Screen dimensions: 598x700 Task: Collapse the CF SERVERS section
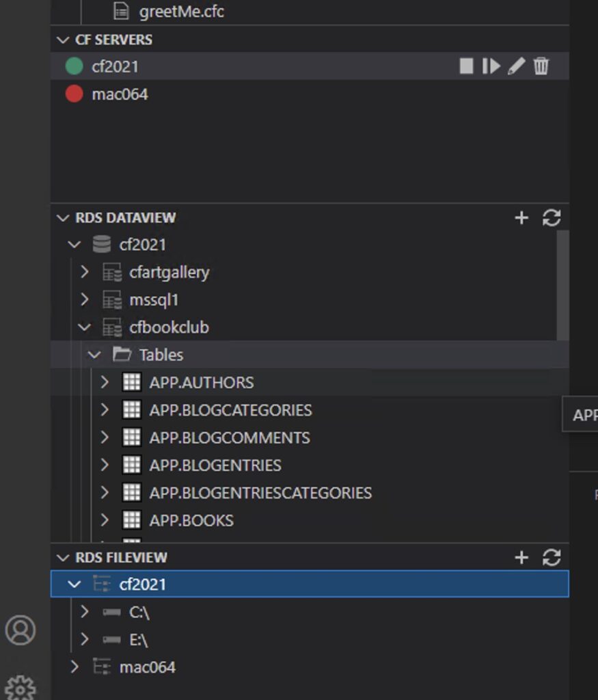[x=63, y=40]
